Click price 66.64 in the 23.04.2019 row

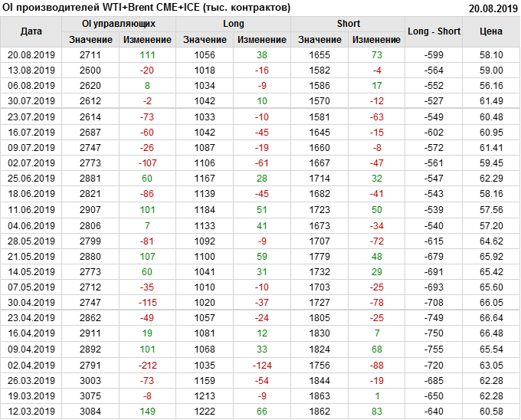pos(490,317)
